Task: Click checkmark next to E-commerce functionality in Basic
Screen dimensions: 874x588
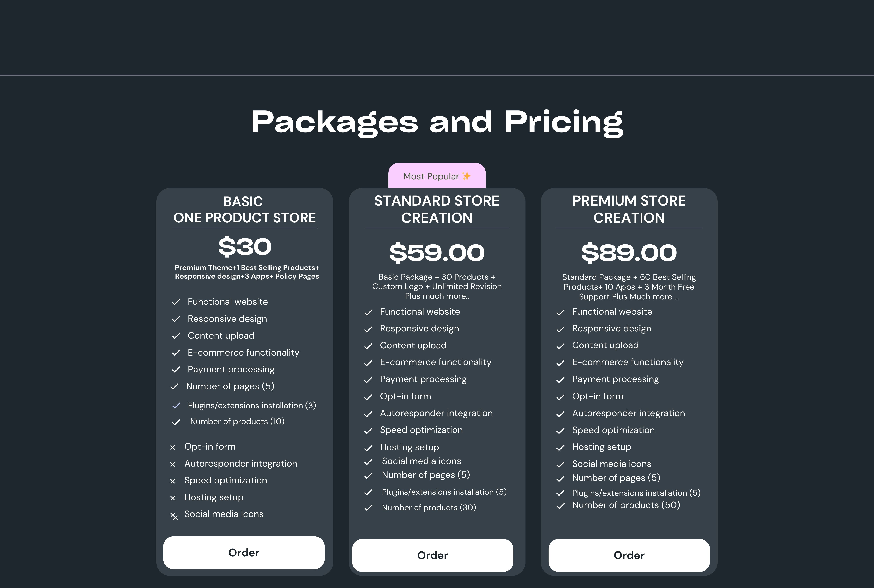Action: 176,353
